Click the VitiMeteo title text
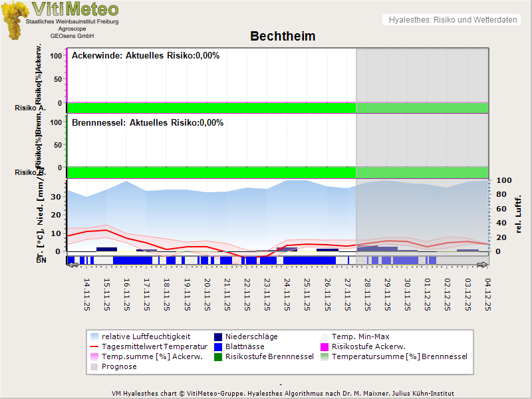 pos(75,9)
